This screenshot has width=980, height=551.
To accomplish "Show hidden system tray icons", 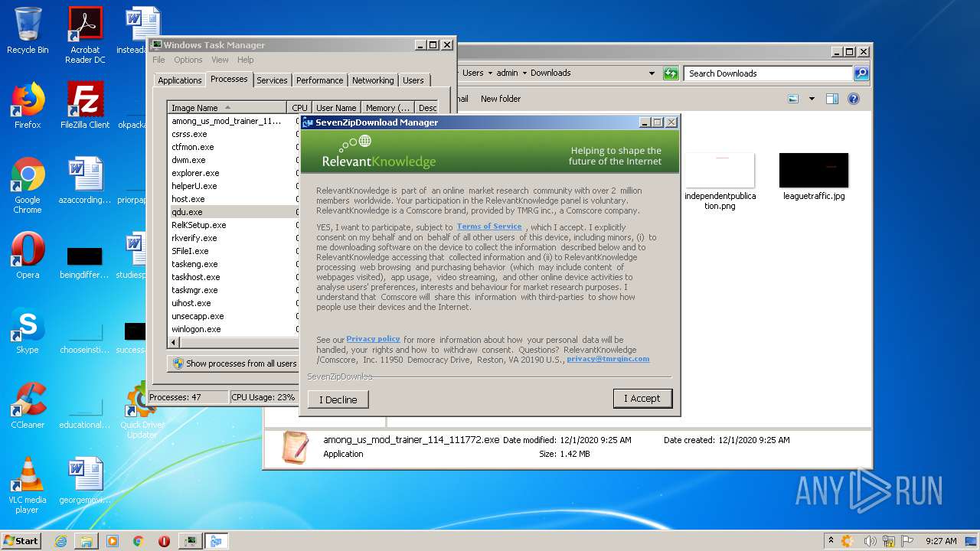I will 831,541.
